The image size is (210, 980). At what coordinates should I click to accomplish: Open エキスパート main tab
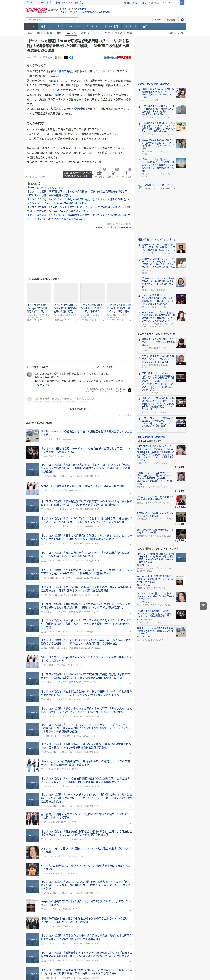coord(72,27)
